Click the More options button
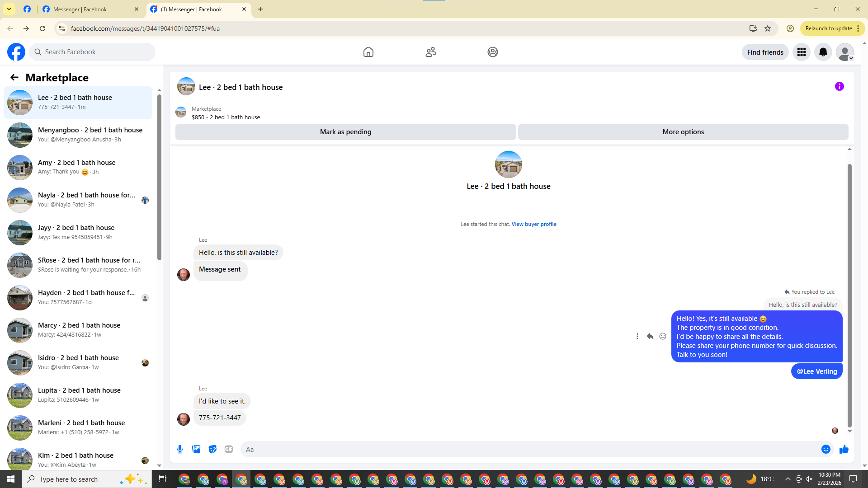This screenshot has height=488, width=868. click(x=683, y=132)
